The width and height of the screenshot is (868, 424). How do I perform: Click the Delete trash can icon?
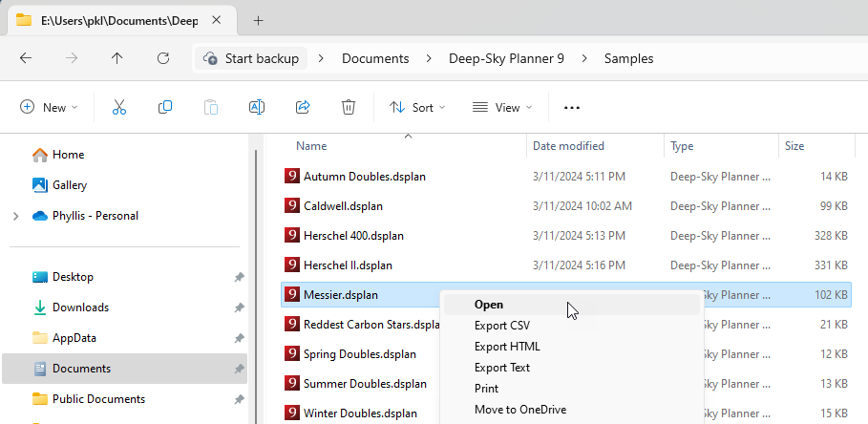[349, 108]
